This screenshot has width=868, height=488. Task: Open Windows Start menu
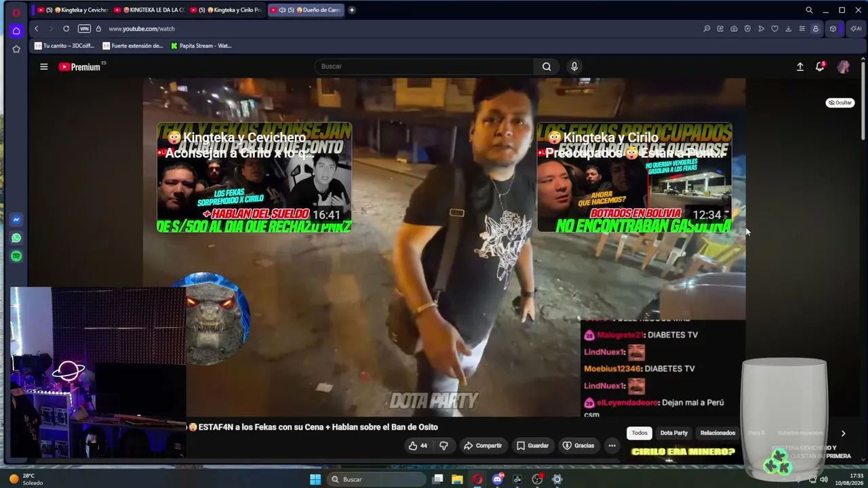(x=315, y=479)
